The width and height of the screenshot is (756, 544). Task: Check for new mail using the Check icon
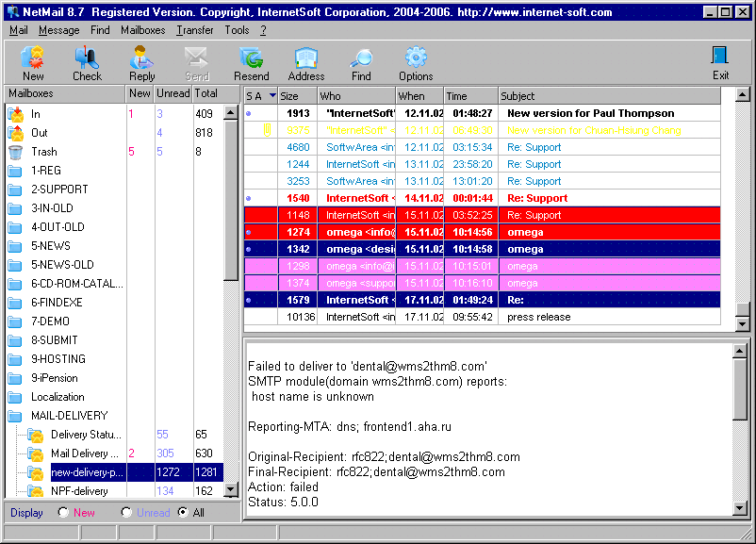(87, 62)
